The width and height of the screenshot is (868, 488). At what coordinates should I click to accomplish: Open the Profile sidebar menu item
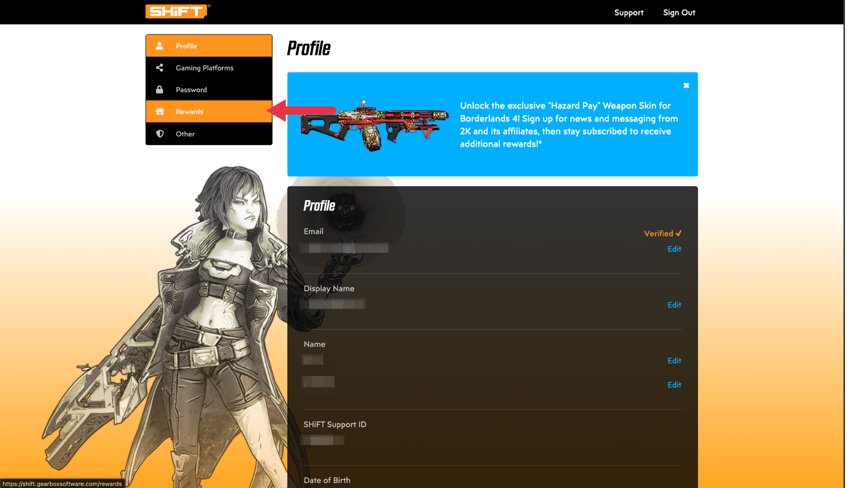209,46
